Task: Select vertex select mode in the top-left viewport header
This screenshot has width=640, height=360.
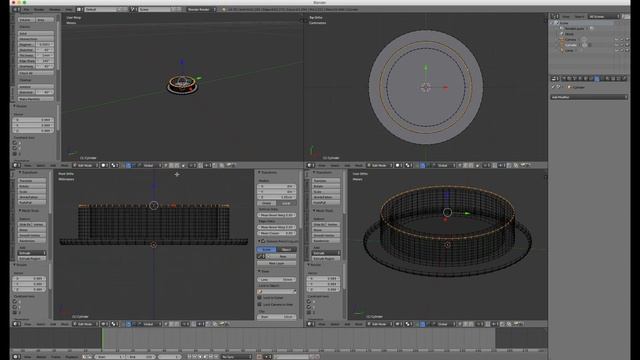Action: pyautogui.click(x=165, y=165)
